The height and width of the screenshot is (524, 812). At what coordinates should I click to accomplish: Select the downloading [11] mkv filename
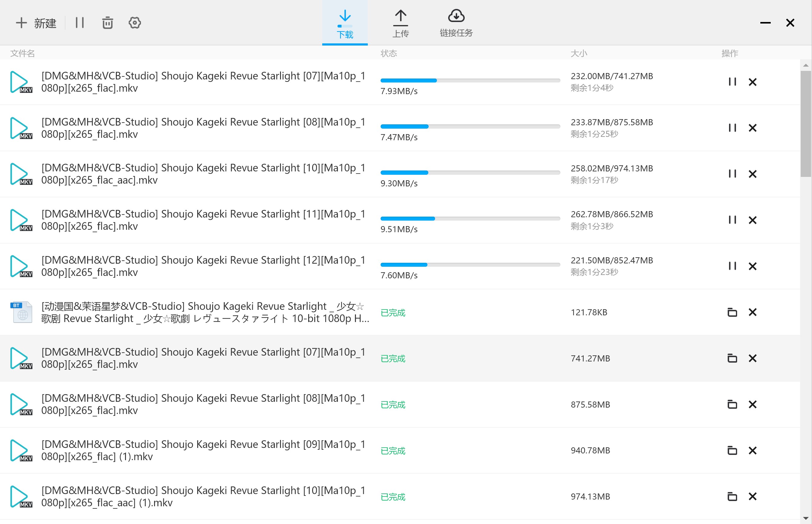coord(204,220)
